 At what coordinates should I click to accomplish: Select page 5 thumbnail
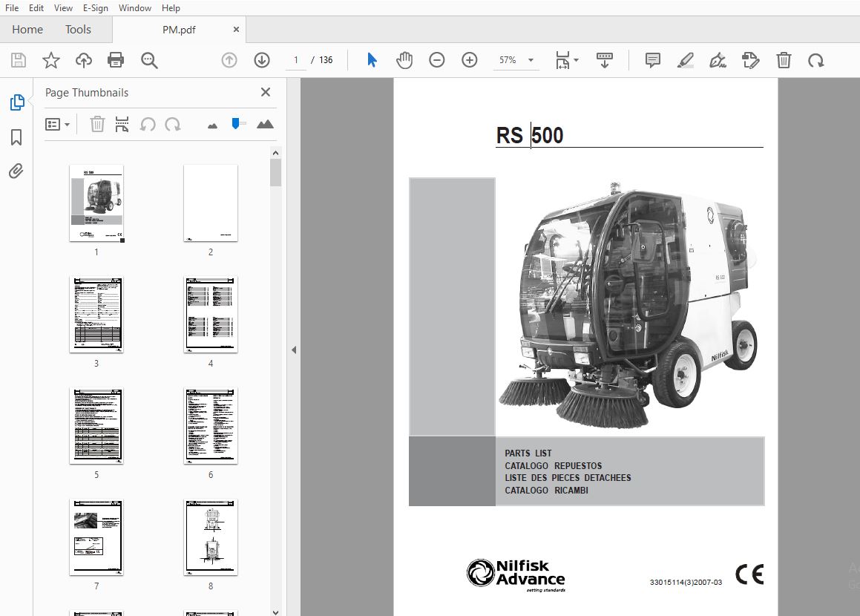(x=96, y=426)
